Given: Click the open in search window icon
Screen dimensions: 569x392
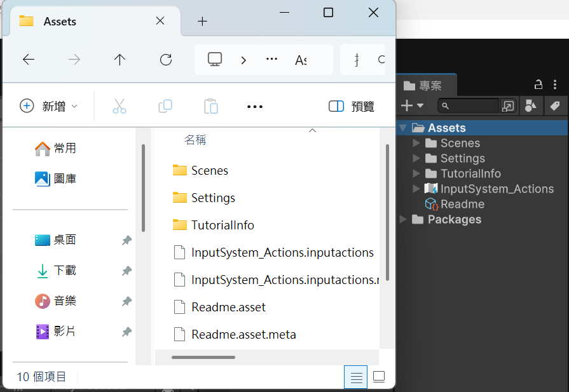Looking at the screenshot, I should click(x=508, y=106).
